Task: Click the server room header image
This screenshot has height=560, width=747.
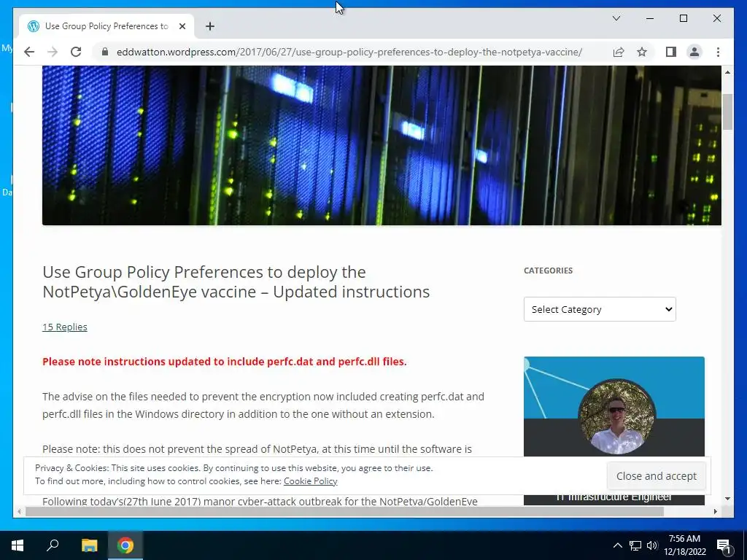Action: [x=382, y=145]
